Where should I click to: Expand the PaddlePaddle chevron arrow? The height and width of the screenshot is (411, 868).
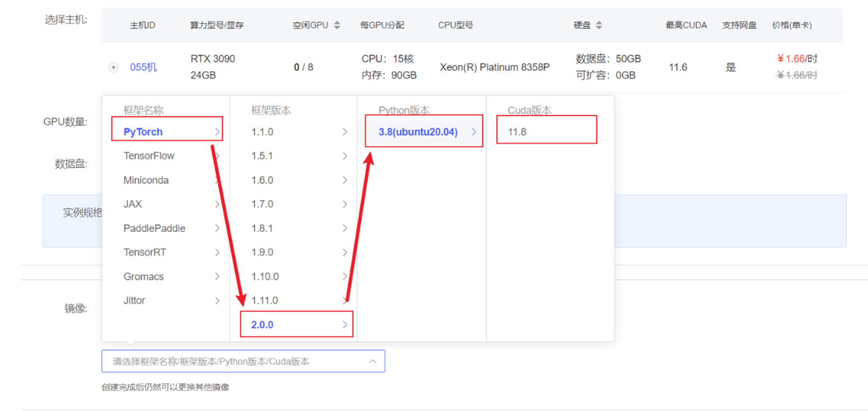(217, 228)
